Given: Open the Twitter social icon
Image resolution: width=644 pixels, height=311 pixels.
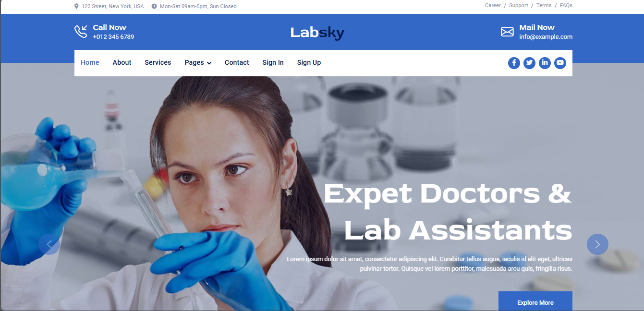Looking at the screenshot, I should pos(529,63).
